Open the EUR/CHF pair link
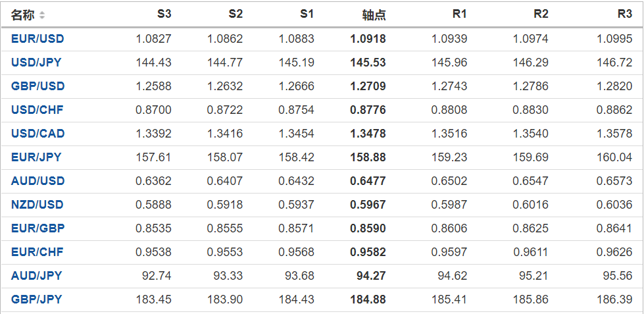This screenshot has height=314, width=644. (37, 252)
